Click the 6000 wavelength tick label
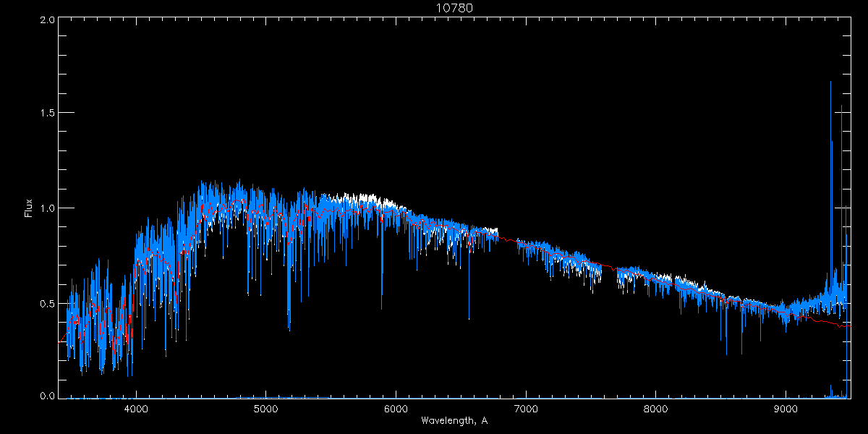The width and height of the screenshot is (868, 434). (396, 408)
